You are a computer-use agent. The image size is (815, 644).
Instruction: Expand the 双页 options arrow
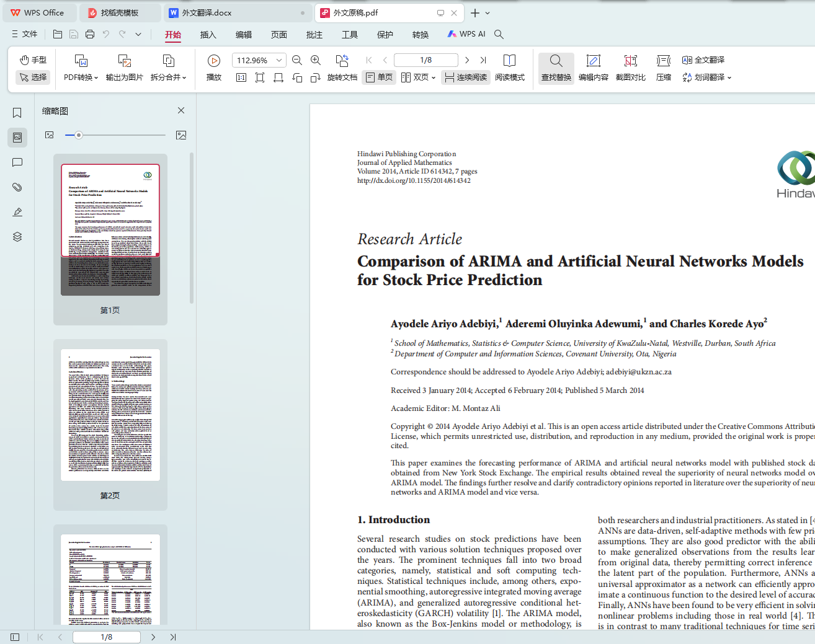(x=434, y=77)
